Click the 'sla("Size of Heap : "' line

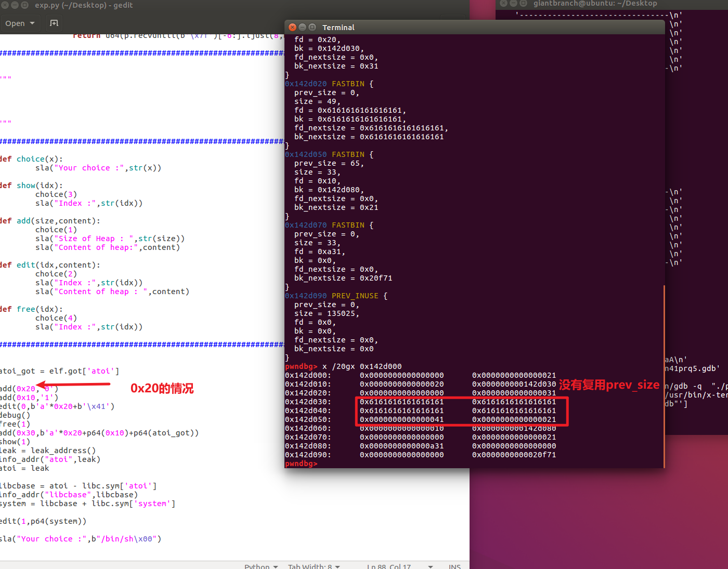110,239
